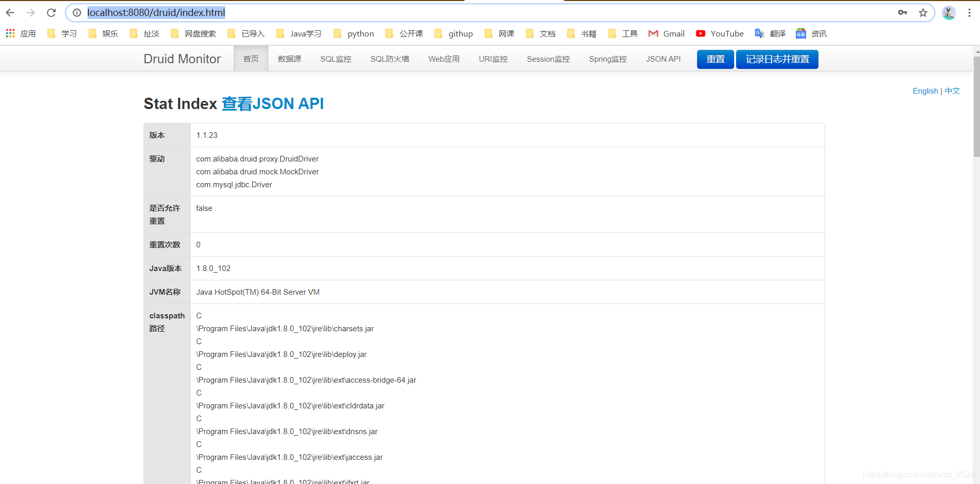Switch to the Web应用 tab
The height and width of the screenshot is (484, 980).
[444, 59]
